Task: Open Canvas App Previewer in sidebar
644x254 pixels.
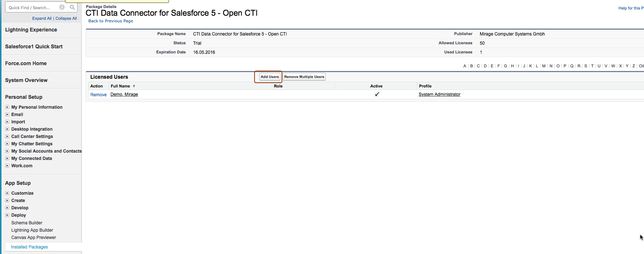Action: click(x=34, y=238)
